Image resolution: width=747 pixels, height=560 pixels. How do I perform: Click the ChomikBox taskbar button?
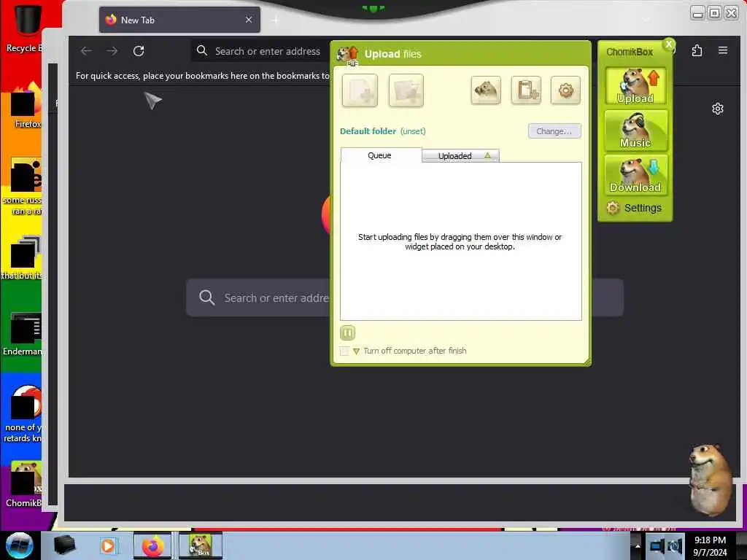click(x=201, y=545)
